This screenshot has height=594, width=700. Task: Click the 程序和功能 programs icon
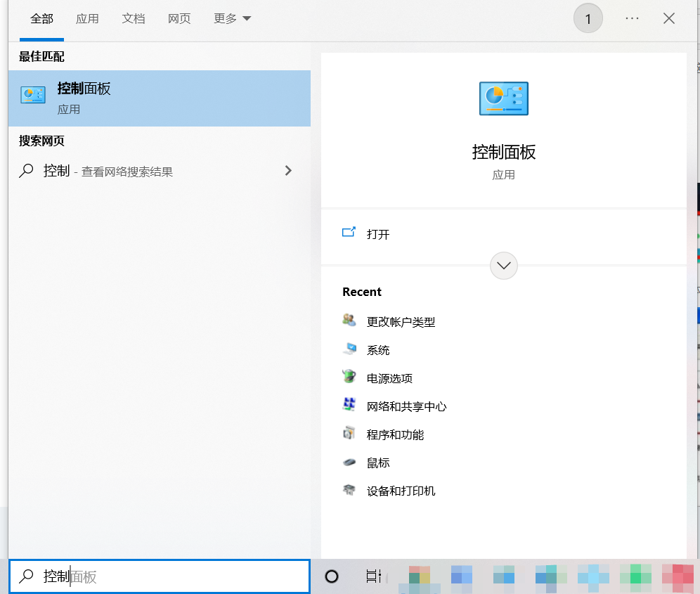point(349,434)
